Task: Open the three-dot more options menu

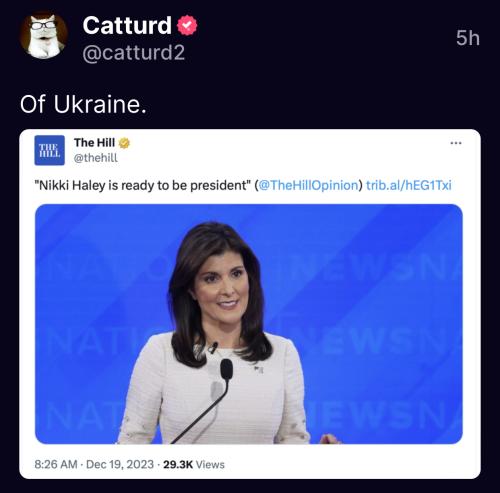Action: (456, 143)
